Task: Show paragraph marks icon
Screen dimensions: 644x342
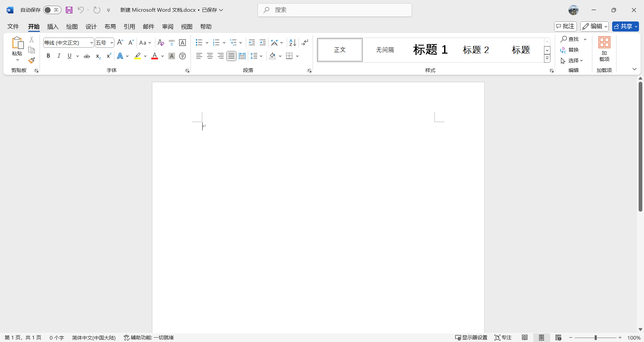Action: 305,43
